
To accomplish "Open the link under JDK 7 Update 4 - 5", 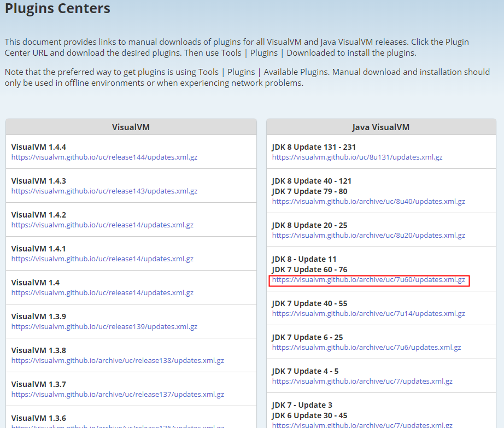I will pos(362,381).
